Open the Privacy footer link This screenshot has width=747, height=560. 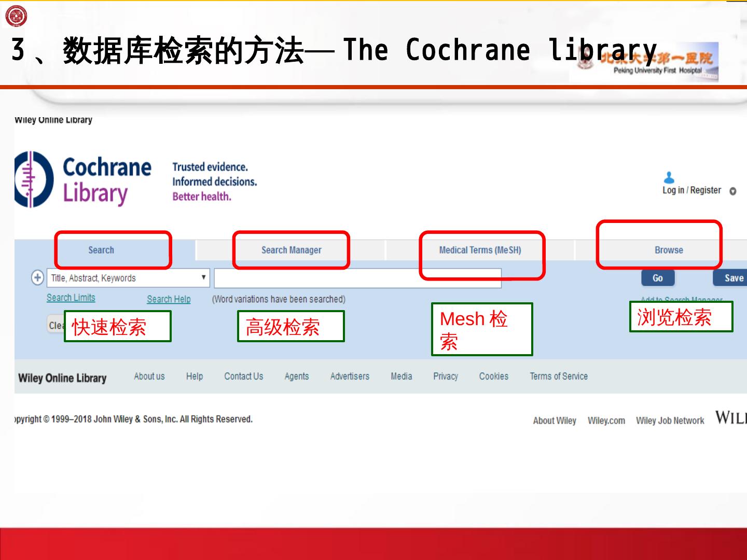click(x=446, y=376)
